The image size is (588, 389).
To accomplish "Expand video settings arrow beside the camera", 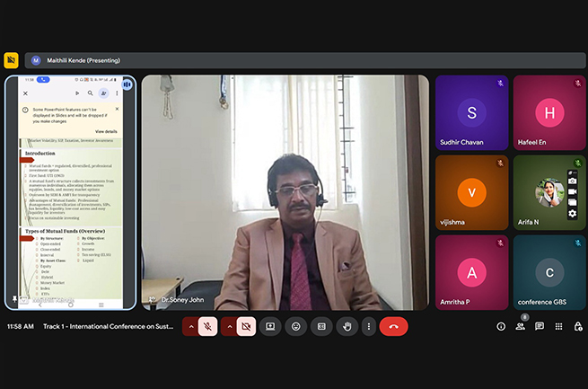I will tap(229, 327).
